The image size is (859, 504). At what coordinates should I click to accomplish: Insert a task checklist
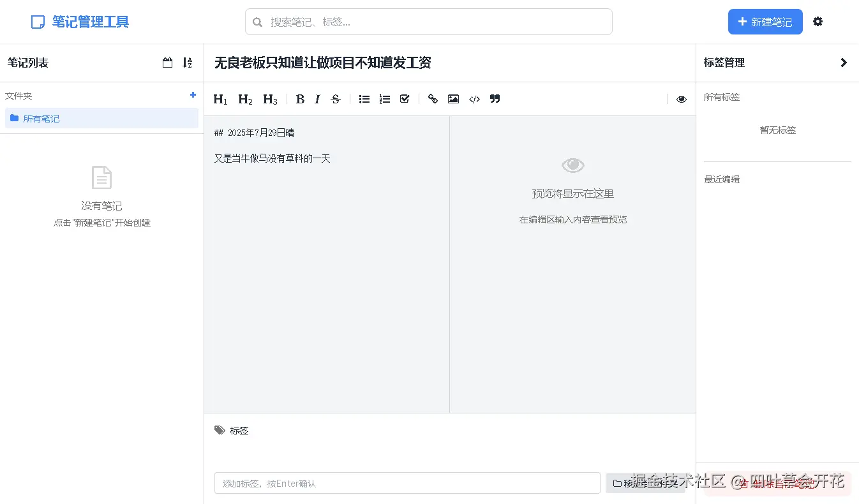click(x=405, y=99)
